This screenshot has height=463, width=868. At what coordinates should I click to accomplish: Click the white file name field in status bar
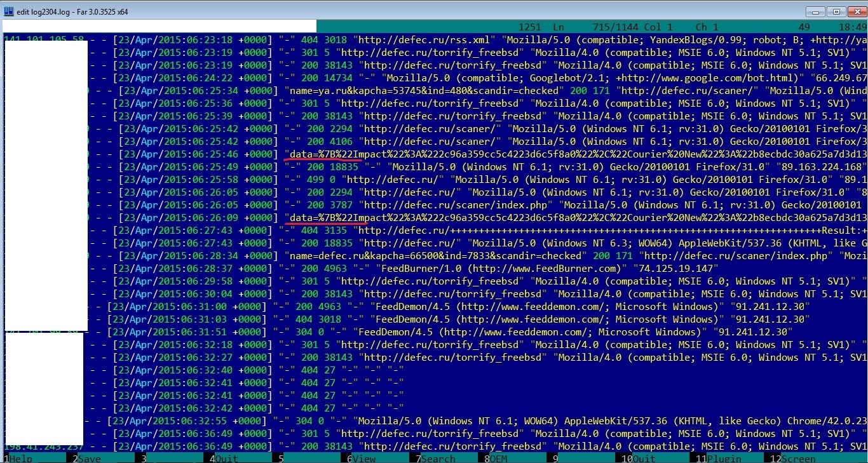159,27
